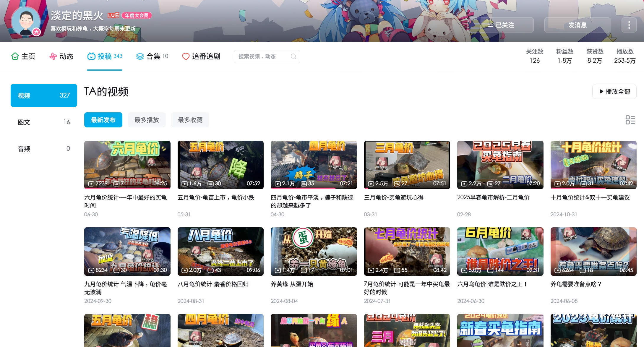
Task: Select 最新发布 sort option
Action: (x=103, y=120)
